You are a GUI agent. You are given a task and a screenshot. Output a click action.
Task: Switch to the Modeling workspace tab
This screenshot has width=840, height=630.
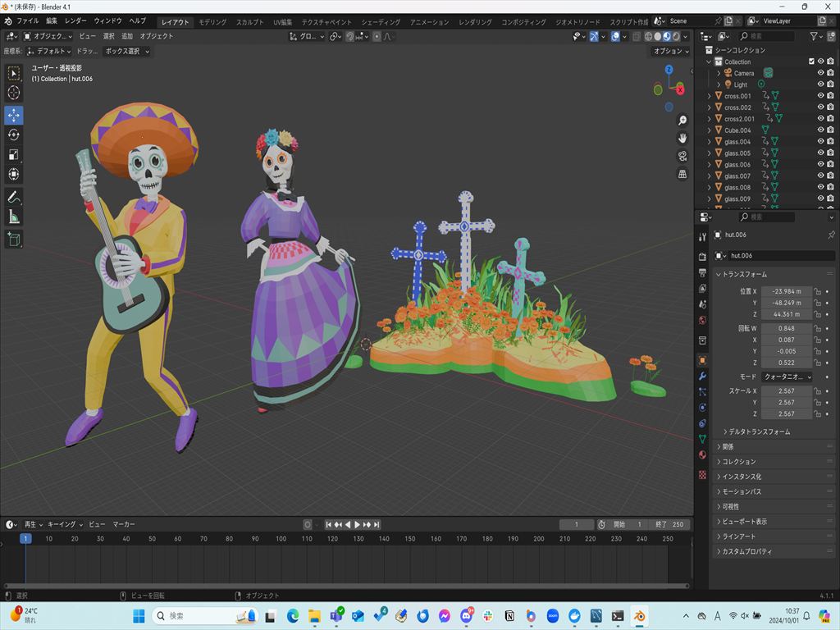point(212,22)
